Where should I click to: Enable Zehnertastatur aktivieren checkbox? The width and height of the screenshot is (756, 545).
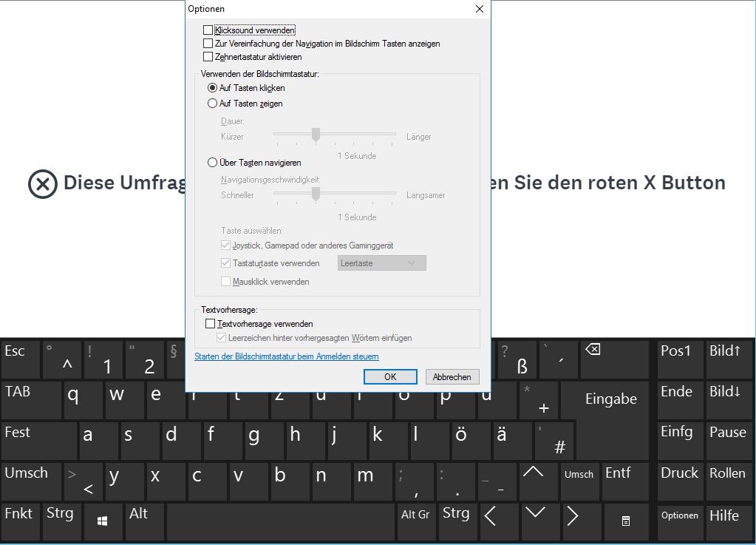[208, 57]
